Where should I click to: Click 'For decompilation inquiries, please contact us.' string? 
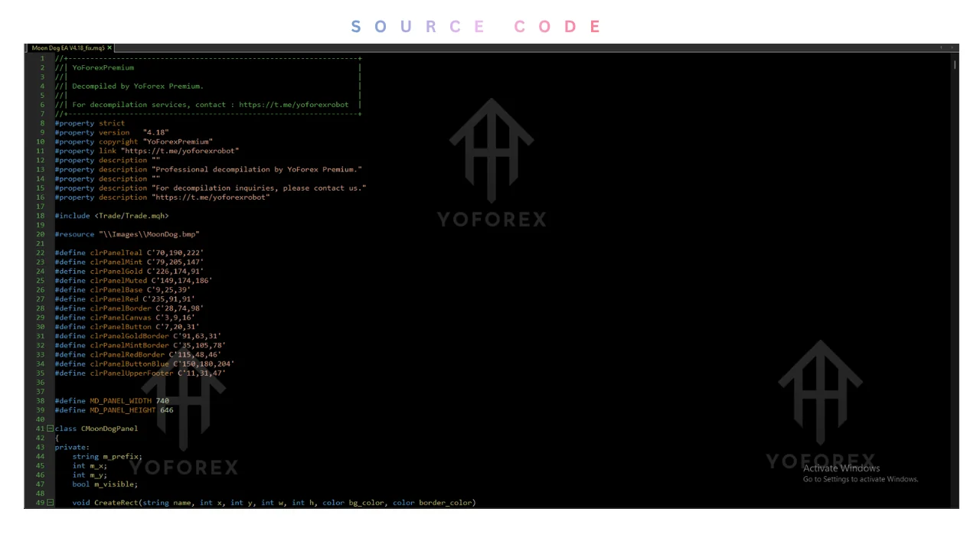pos(259,187)
